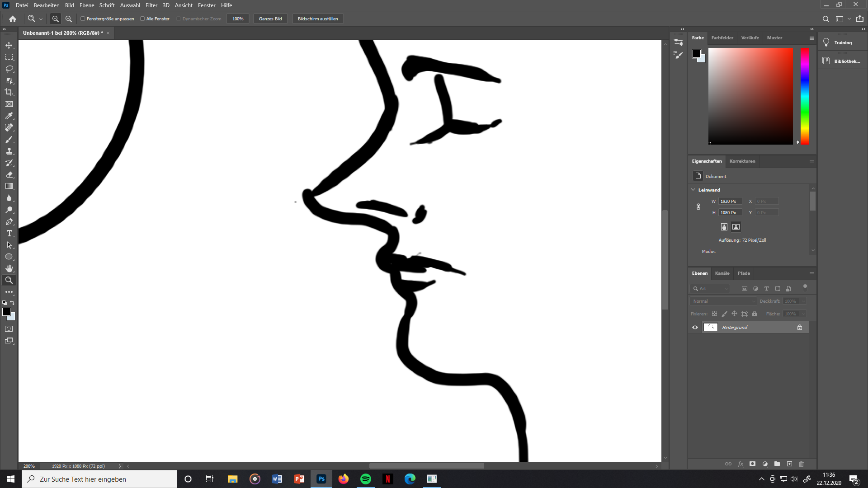Image resolution: width=868 pixels, height=488 pixels.
Task: Click the zoom out magnifier icon
Action: pyautogui.click(x=69, y=19)
